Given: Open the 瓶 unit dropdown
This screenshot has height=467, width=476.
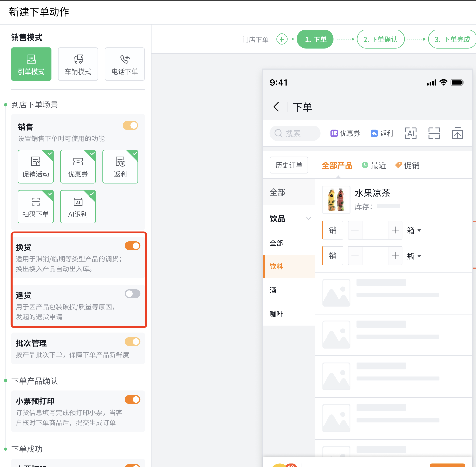Looking at the screenshot, I should click(x=414, y=256).
